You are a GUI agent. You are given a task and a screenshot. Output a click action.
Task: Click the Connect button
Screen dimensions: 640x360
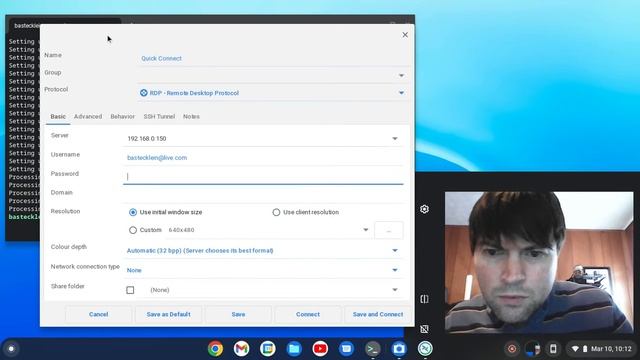click(308, 314)
